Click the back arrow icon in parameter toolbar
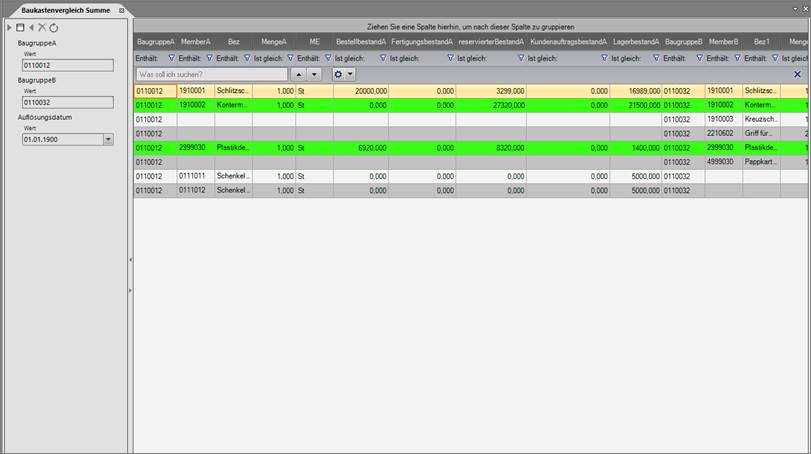Screen dimensions: 811x454 (31, 27)
